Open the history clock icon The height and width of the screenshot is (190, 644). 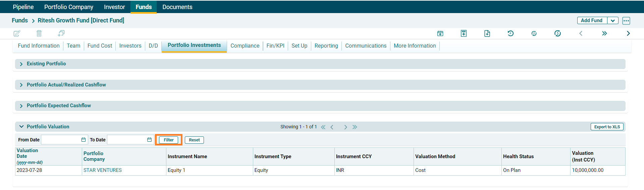pos(511,33)
